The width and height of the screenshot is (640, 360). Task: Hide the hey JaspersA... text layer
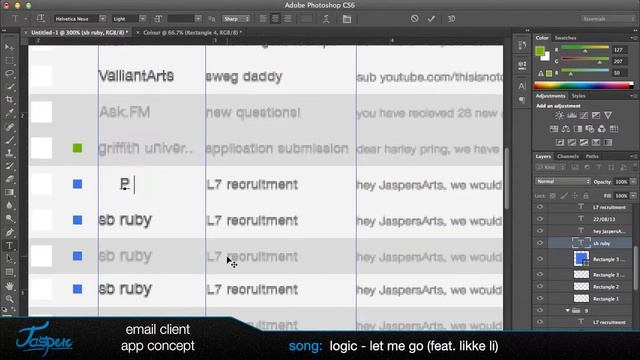540,231
